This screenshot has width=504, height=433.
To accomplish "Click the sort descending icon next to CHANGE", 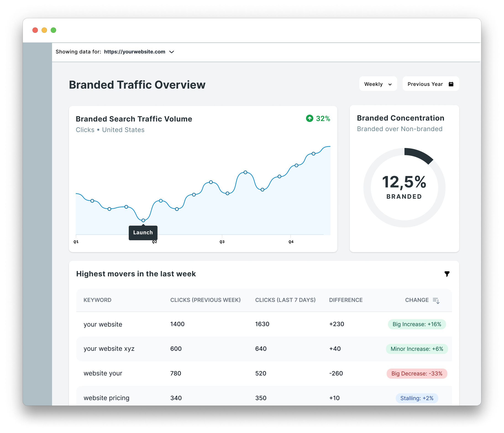I will [x=436, y=301].
